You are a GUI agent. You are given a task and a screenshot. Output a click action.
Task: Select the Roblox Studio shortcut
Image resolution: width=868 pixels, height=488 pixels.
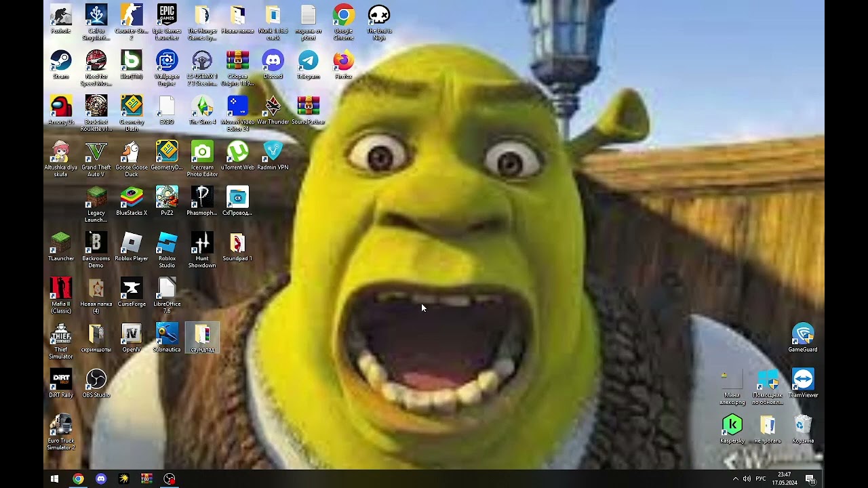[x=167, y=250]
